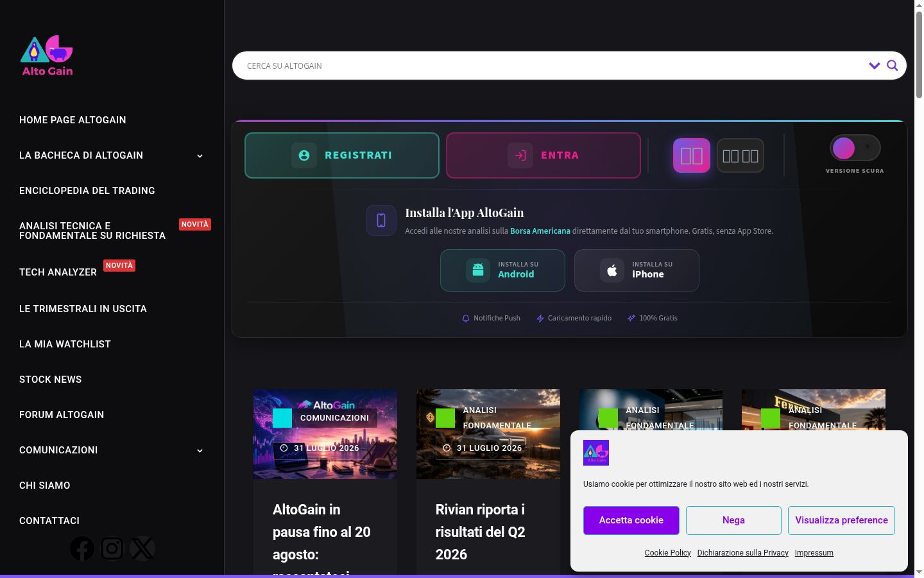Click the Entra login button

(543, 155)
